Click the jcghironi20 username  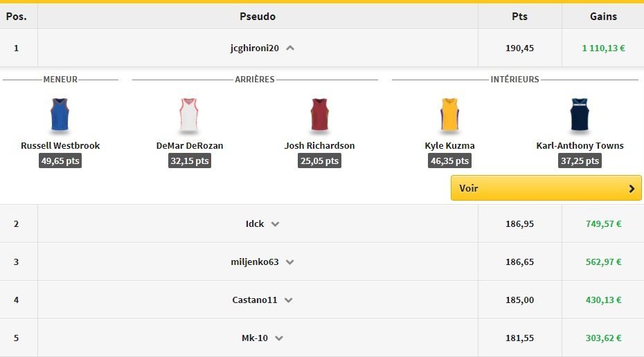[254, 48]
